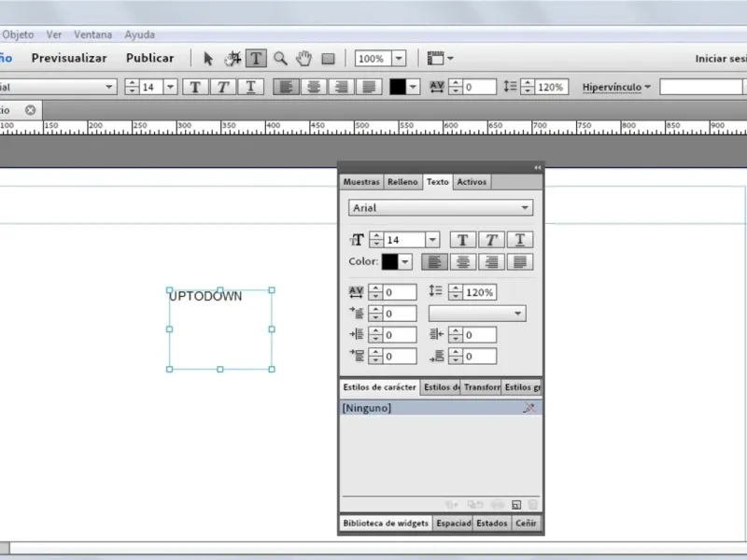Open the font size dropdown in the Texto panel

click(x=432, y=240)
